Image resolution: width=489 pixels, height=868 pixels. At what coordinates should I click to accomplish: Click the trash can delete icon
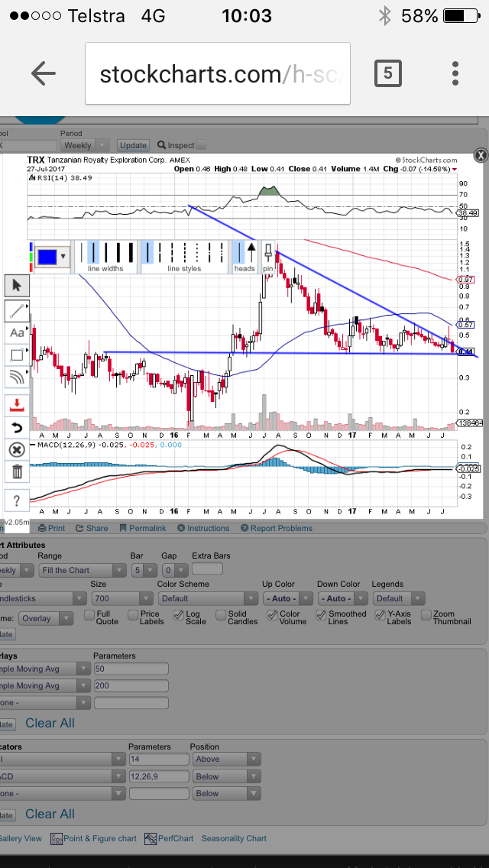coord(17,472)
